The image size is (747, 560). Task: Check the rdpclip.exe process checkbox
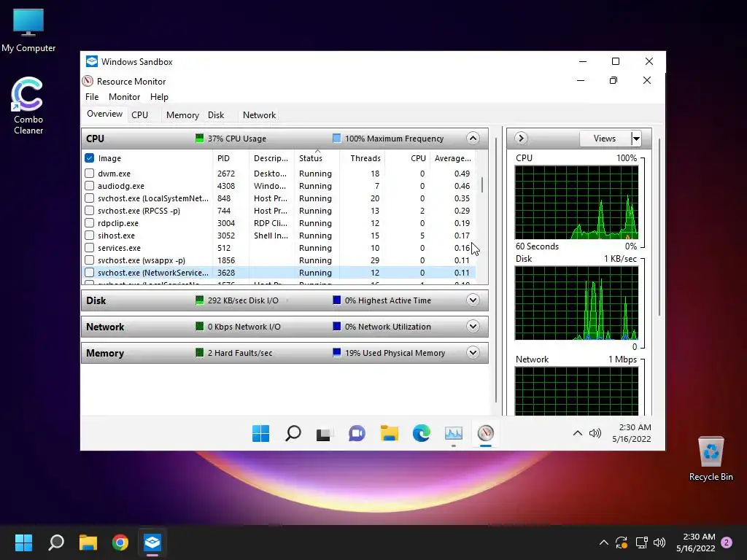(89, 223)
